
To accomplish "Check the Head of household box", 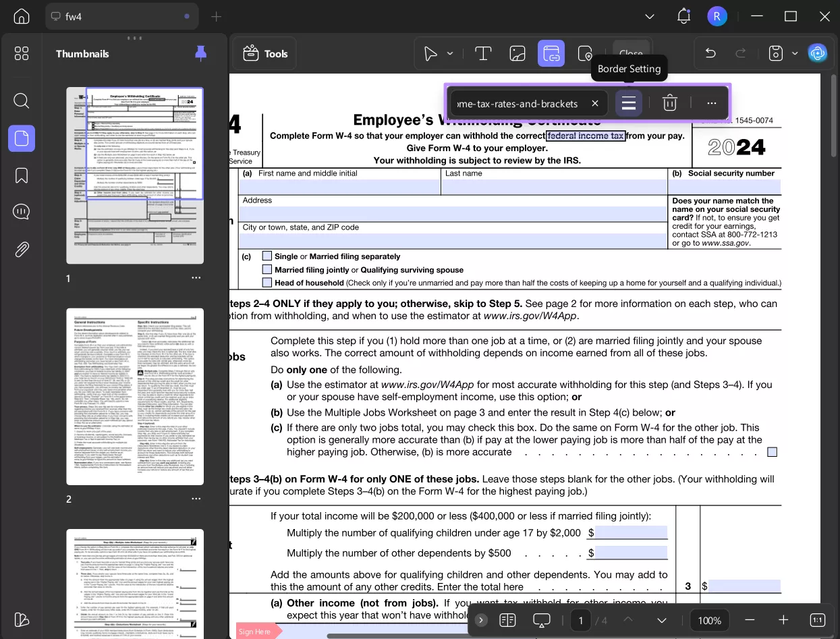I will tap(267, 283).
